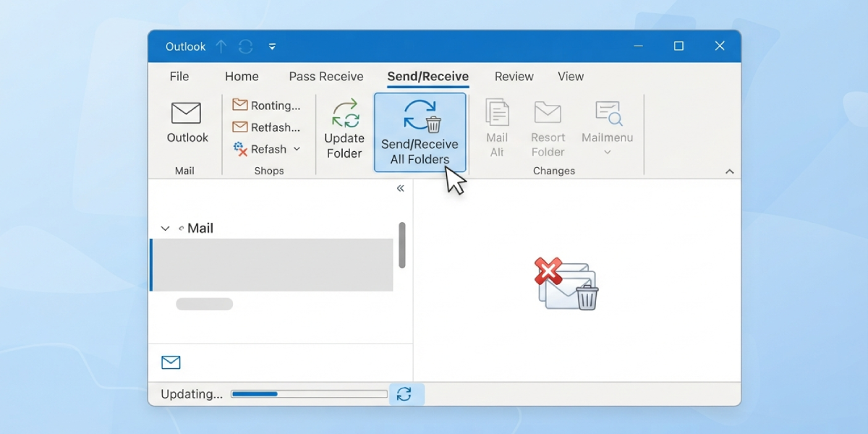Viewport: 868px width, 434px height.
Task: Click the up arrow in title bar
Action: point(221,46)
